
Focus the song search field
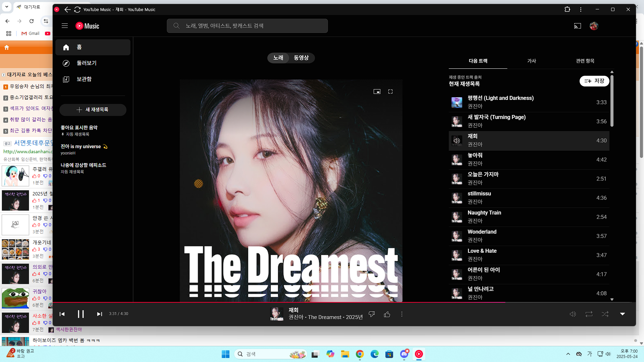coord(247,26)
